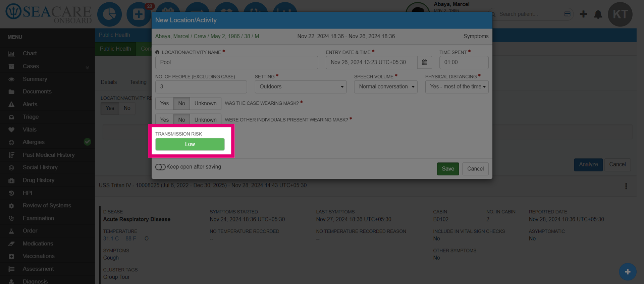Open the Setting dropdown showing Outdoors
644x284 pixels.
click(301, 87)
